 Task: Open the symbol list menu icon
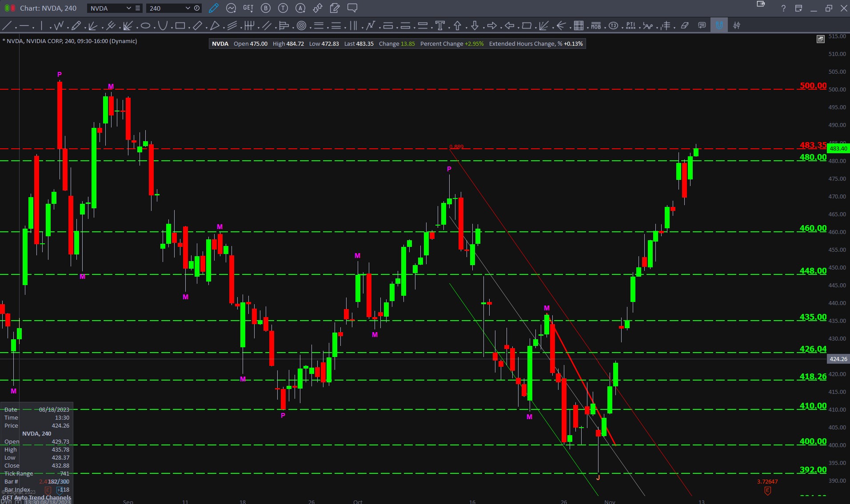point(138,8)
